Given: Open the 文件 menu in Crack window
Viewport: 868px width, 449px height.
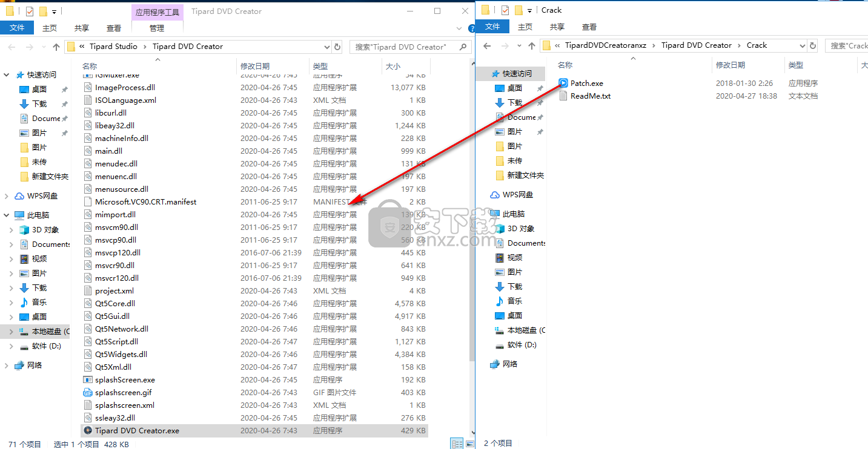Looking at the screenshot, I should pyautogui.click(x=493, y=27).
